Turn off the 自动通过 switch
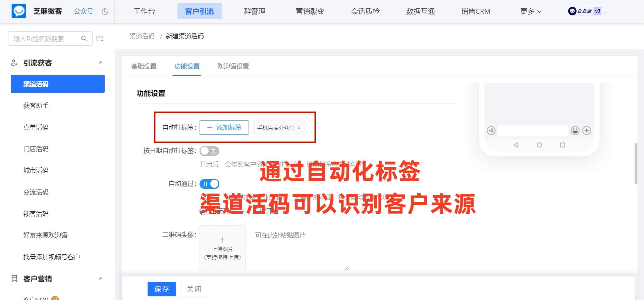Screen dimensions: 644x300 click(209, 184)
